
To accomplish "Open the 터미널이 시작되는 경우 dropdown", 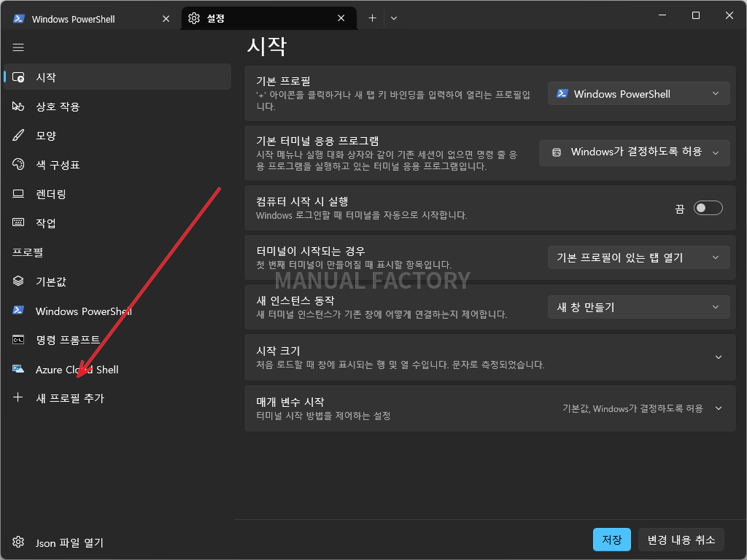I will (x=638, y=257).
